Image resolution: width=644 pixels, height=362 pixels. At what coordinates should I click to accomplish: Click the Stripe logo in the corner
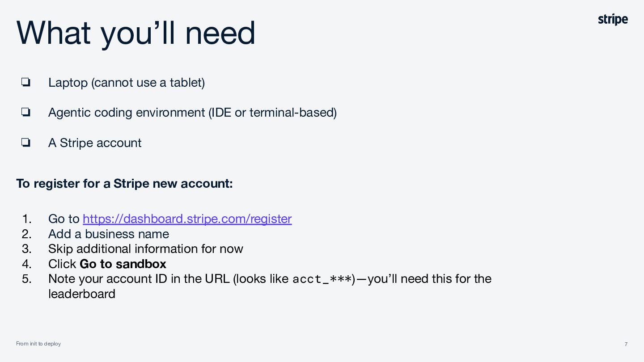(x=613, y=20)
